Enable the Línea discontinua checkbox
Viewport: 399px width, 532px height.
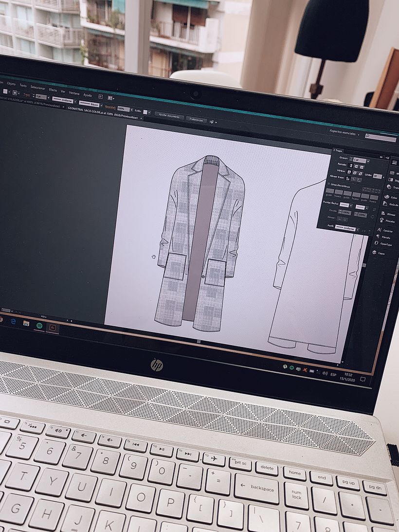pos(328,184)
